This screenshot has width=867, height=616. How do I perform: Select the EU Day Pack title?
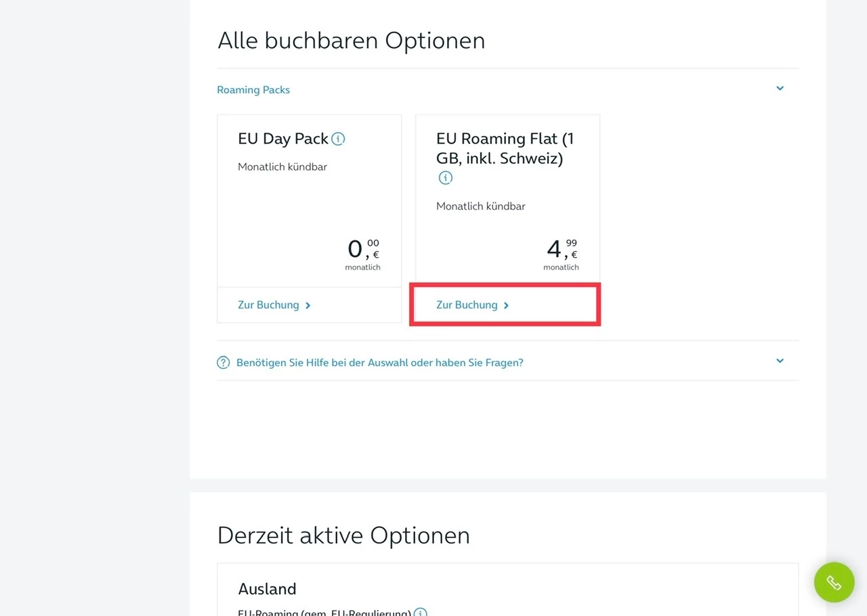[x=283, y=139]
